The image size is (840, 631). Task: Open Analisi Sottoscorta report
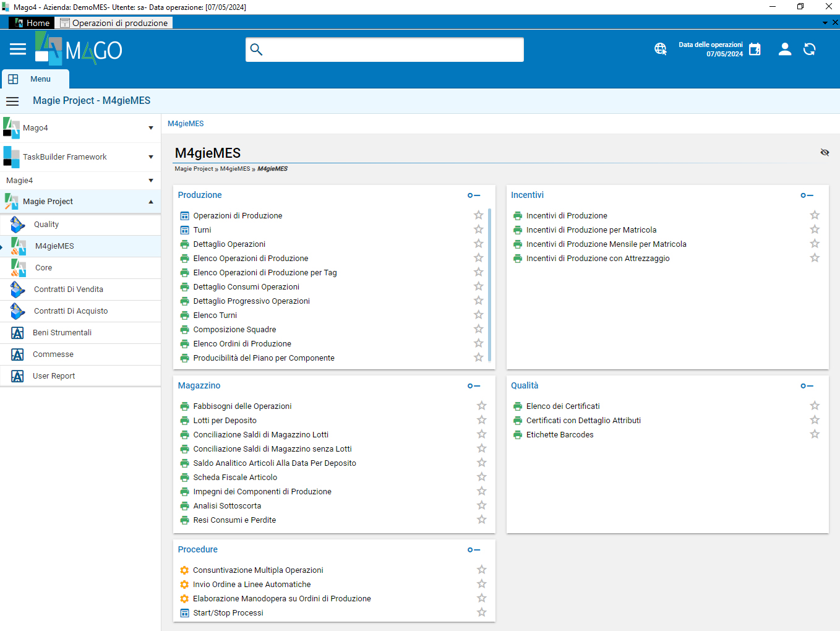click(227, 506)
